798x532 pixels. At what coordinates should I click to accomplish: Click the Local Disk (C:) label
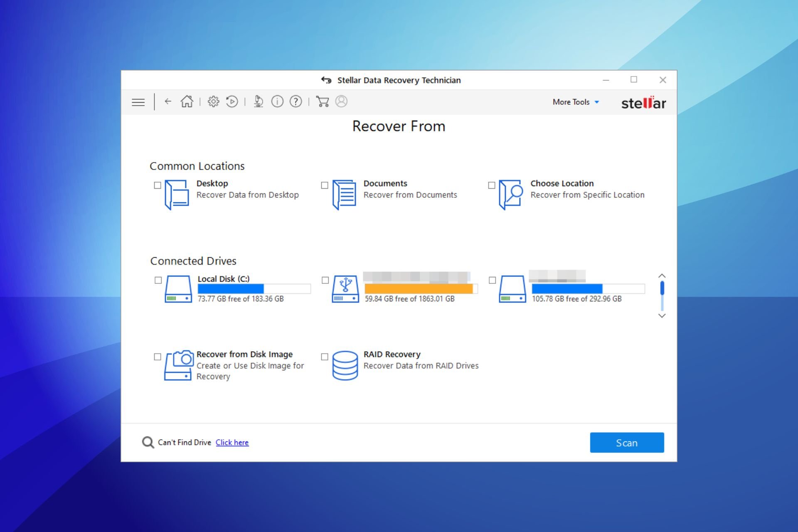[x=224, y=279]
